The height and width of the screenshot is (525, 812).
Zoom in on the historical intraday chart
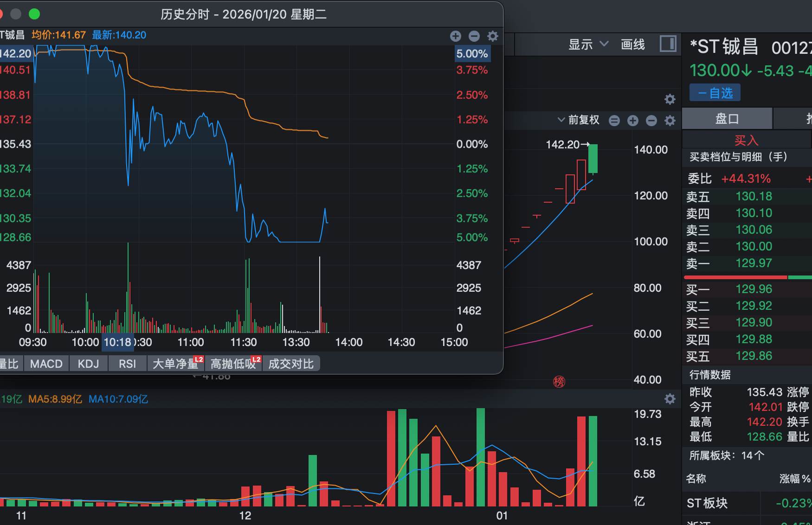[455, 36]
